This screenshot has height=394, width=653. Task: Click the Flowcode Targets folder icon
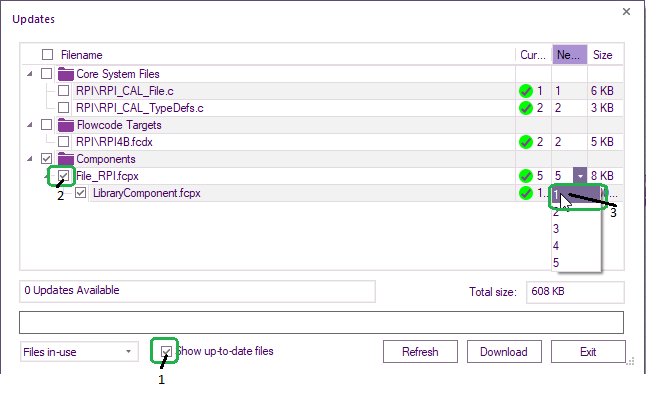tap(66, 125)
